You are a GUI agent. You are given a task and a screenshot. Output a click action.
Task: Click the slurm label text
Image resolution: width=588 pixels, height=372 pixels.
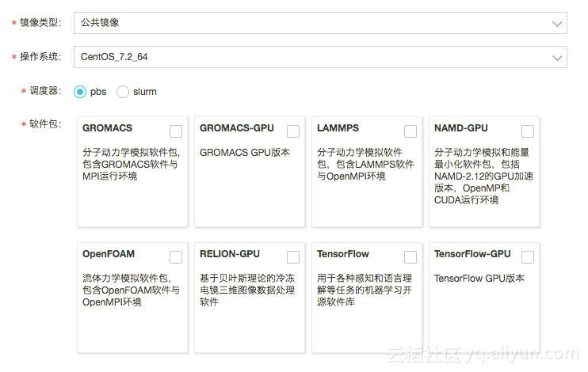145,92
